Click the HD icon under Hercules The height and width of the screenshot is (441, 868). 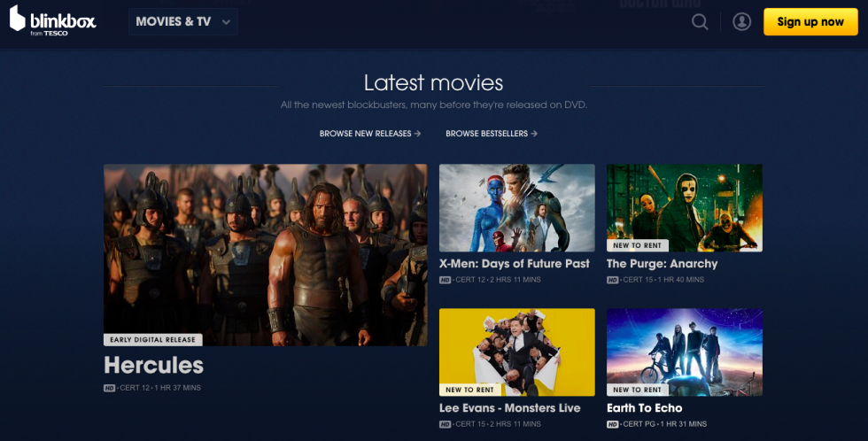(x=109, y=388)
